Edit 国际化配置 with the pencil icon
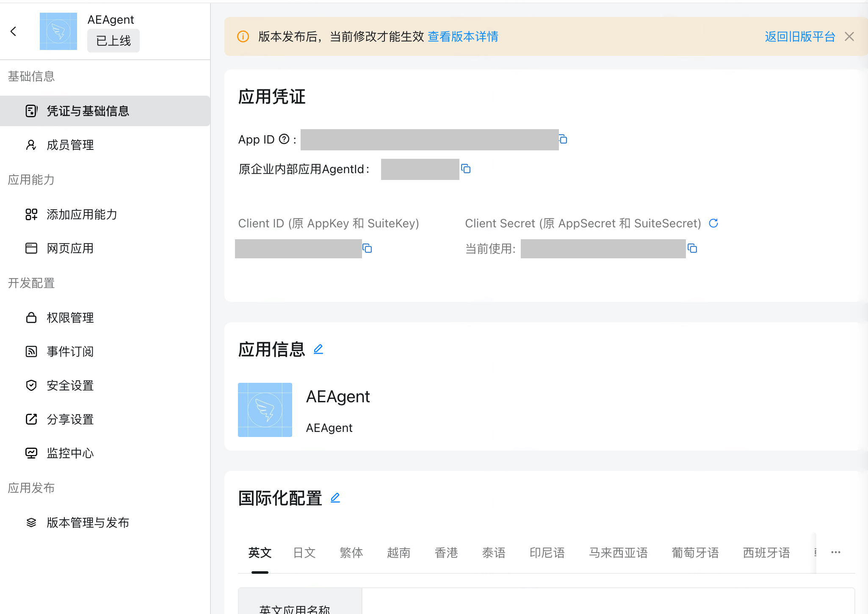868x614 pixels. tap(335, 498)
